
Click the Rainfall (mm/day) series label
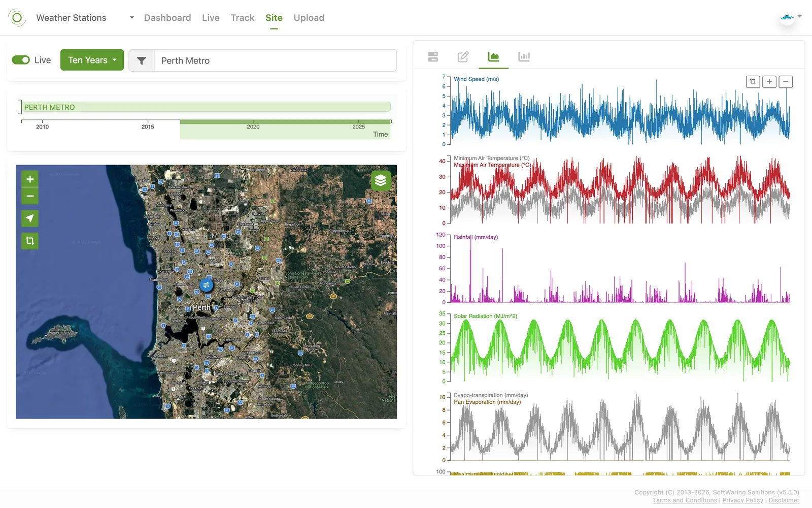pos(476,237)
